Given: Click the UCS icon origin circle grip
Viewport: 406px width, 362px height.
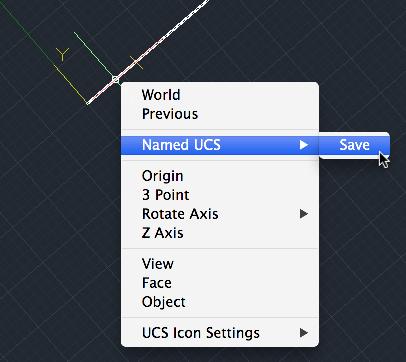Looking at the screenshot, I should coord(115,79).
